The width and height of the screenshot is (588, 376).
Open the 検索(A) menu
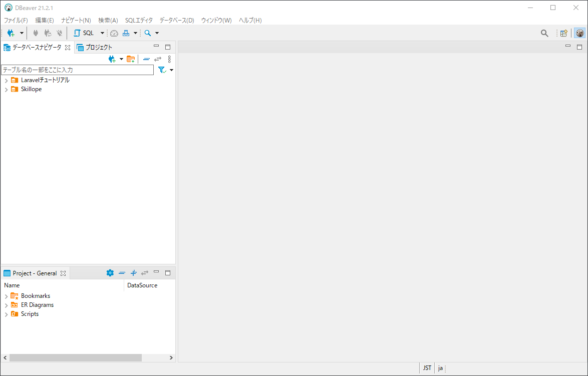point(108,20)
